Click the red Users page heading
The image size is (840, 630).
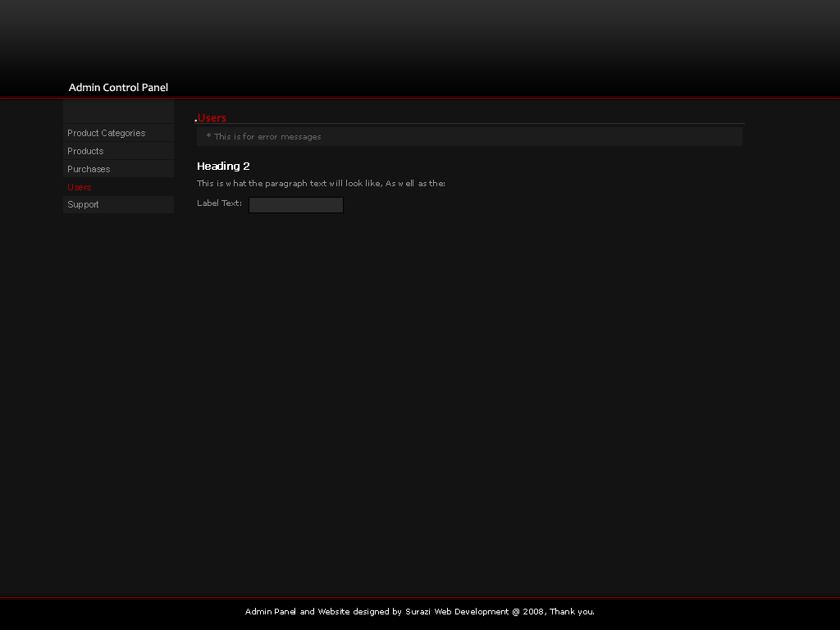[212, 118]
